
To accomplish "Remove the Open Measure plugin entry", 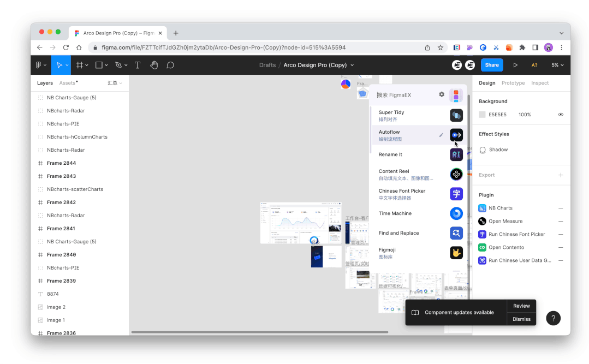I will (x=561, y=221).
